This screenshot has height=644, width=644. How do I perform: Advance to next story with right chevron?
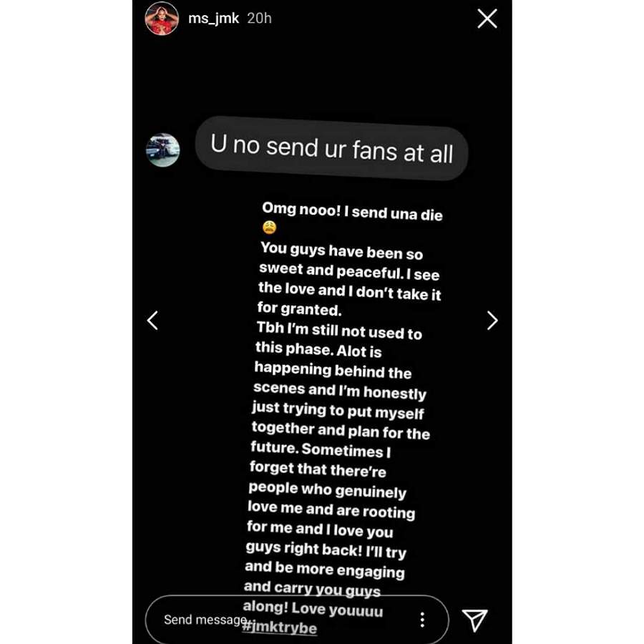click(x=492, y=321)
